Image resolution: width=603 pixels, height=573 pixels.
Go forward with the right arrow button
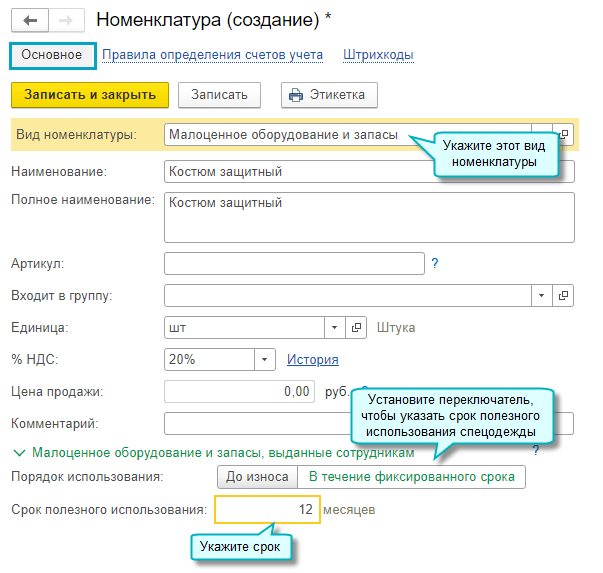click(67, 20)
